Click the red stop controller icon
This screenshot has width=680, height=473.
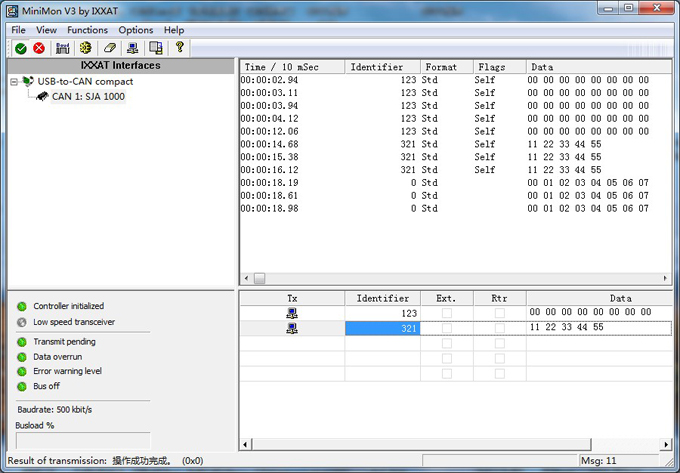[x=38, y=47]
